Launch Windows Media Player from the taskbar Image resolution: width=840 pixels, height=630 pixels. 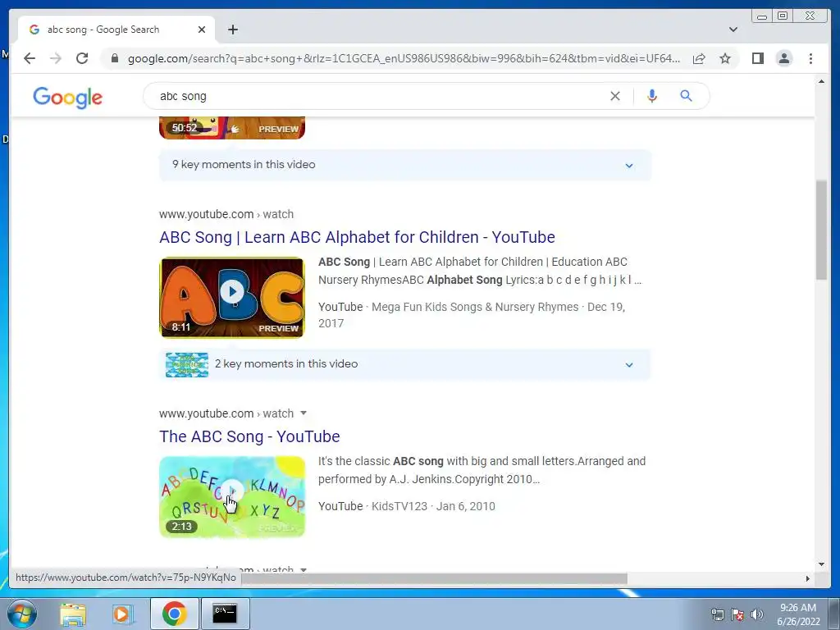click(x=121, y=614)
